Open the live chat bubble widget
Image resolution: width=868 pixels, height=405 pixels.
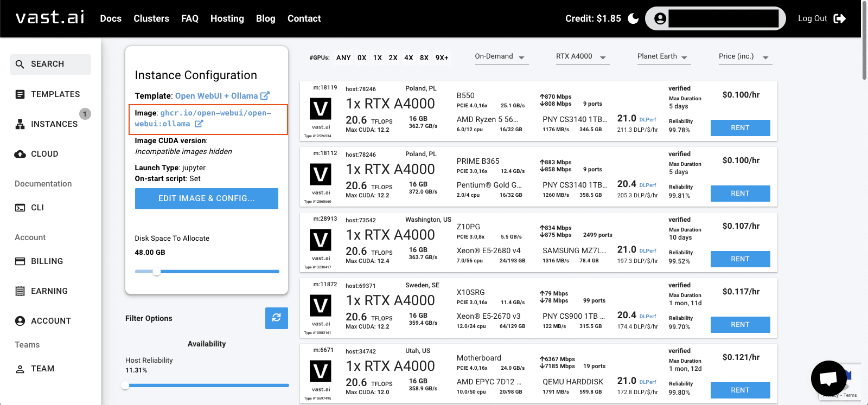[x=828, y=378]
